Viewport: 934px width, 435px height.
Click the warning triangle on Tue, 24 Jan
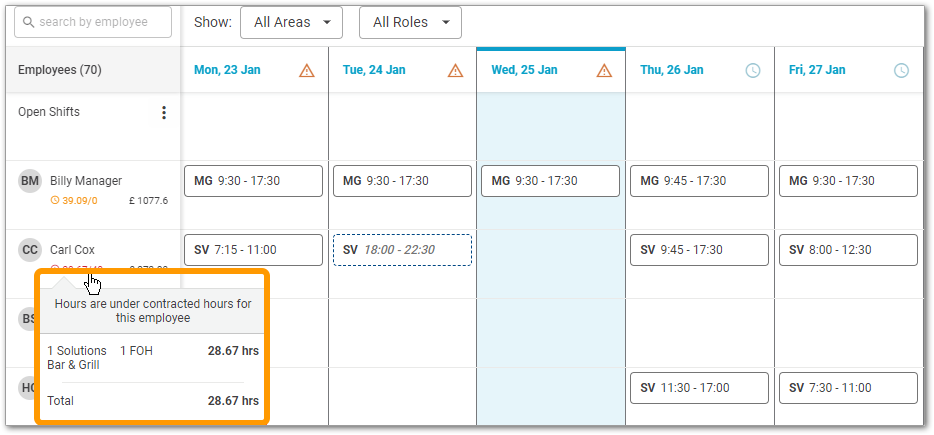click(x=455, y=71)
